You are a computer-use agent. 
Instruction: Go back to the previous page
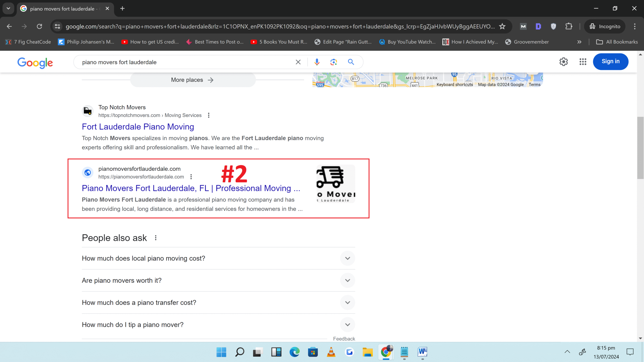click(x=9, y=26)
